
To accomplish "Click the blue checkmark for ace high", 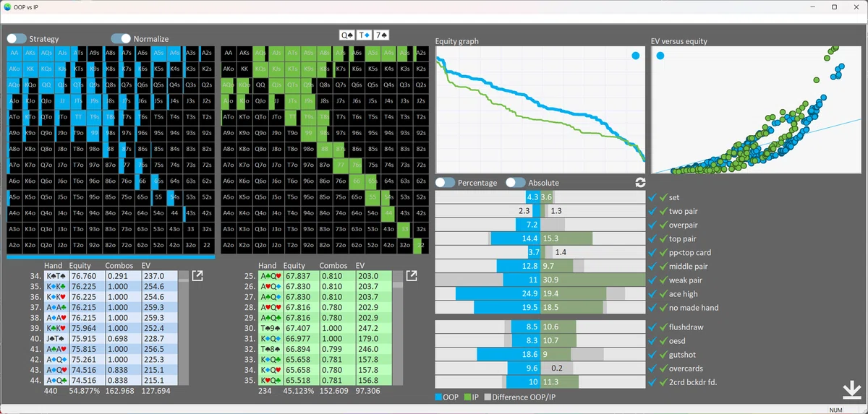I will click(x=653, y=294).
